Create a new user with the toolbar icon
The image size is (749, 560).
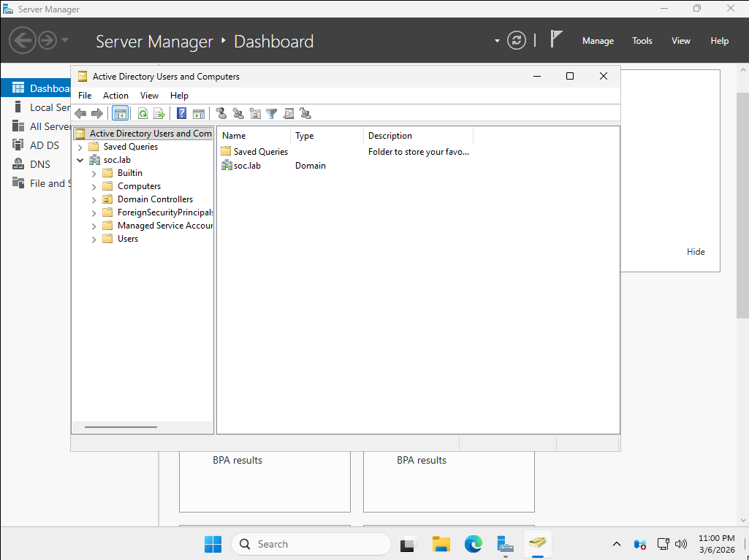(221, 113)
